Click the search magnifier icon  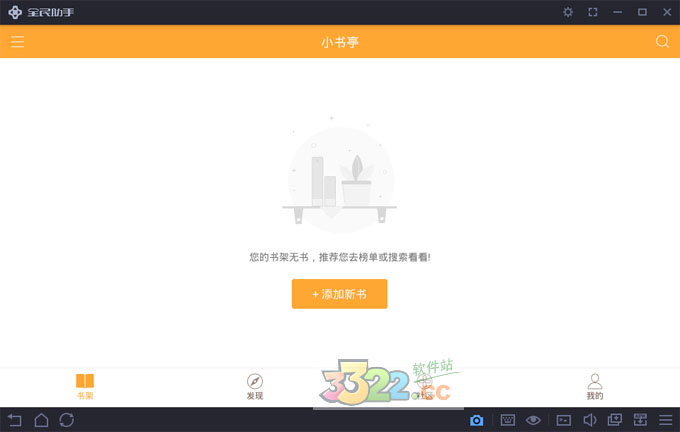[x=662, y=42]
